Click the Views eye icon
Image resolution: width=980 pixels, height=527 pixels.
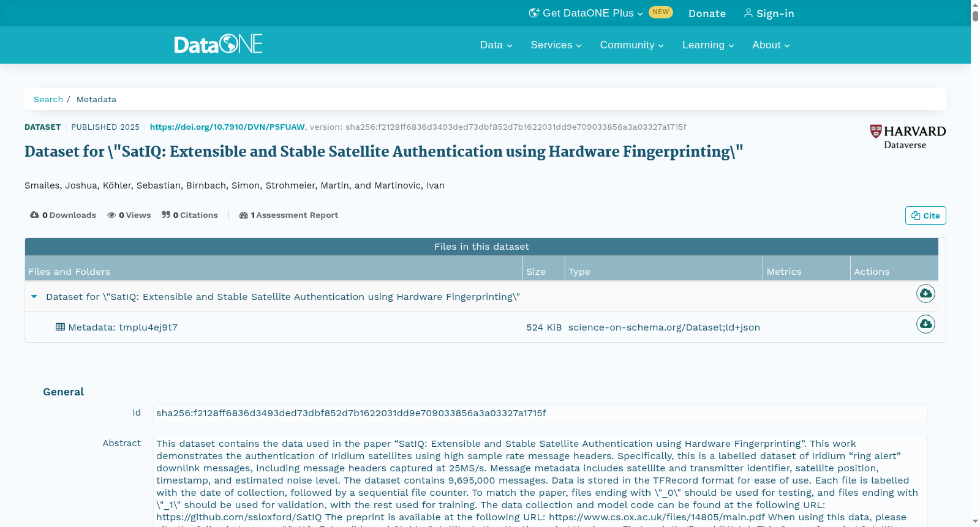[x=111, y=215]
